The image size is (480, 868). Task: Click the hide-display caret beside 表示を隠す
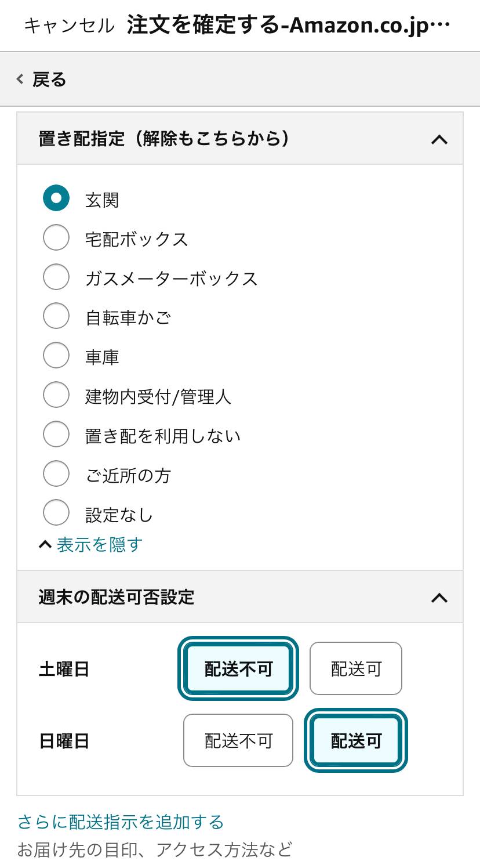(x=45, y=544)
